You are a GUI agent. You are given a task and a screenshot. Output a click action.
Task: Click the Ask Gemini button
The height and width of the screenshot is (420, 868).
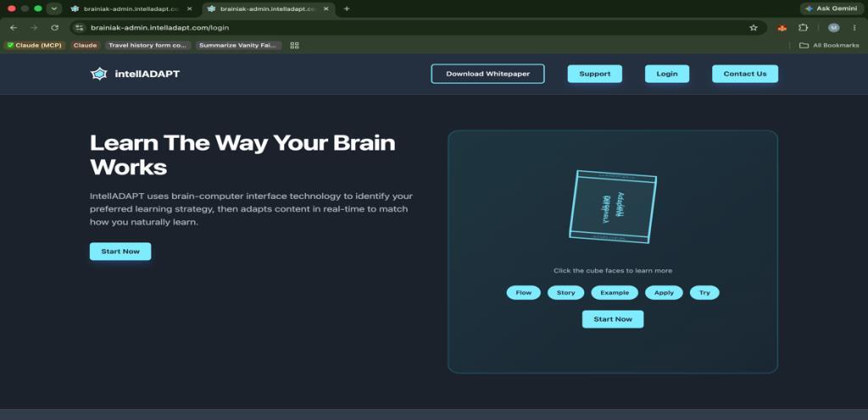[x=832, y=8]
